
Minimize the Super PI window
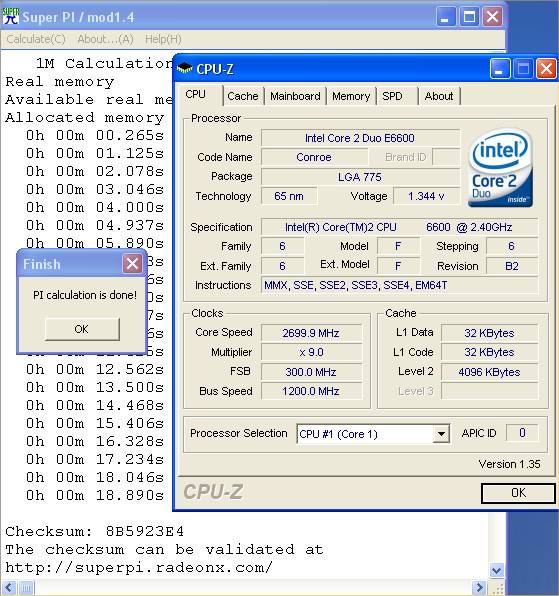click(x=445, y=17)
